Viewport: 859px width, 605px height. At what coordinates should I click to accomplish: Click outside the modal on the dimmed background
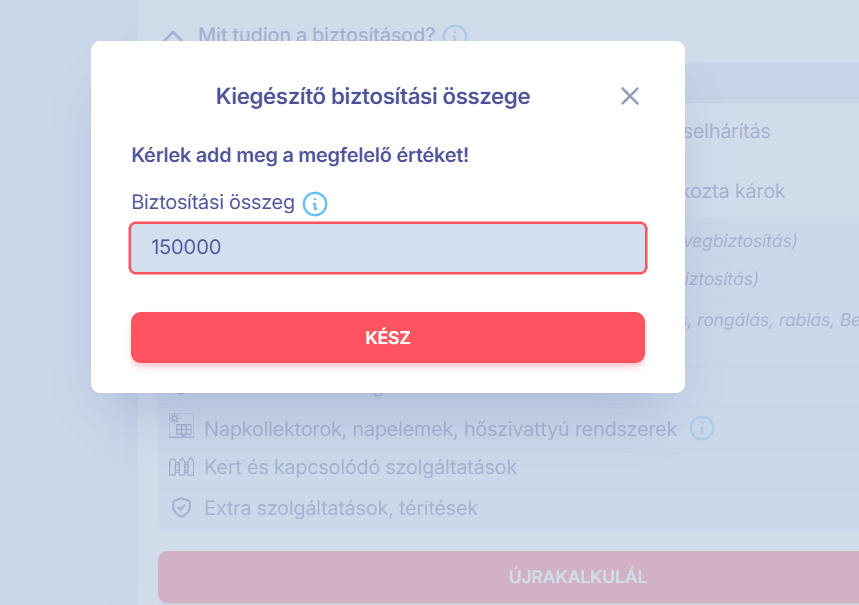[x=45, y=300]
